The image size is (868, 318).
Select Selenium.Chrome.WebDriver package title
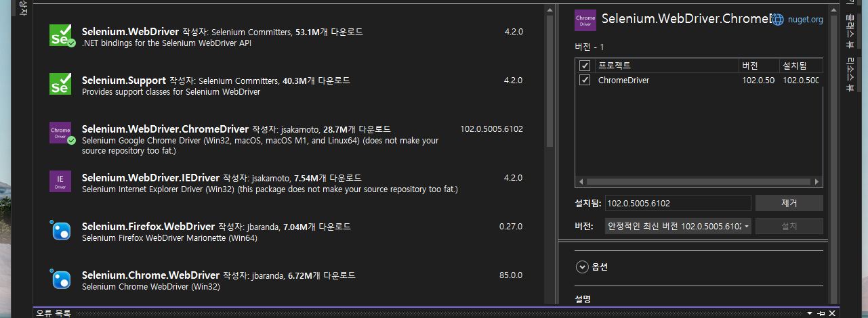[150, 275]
